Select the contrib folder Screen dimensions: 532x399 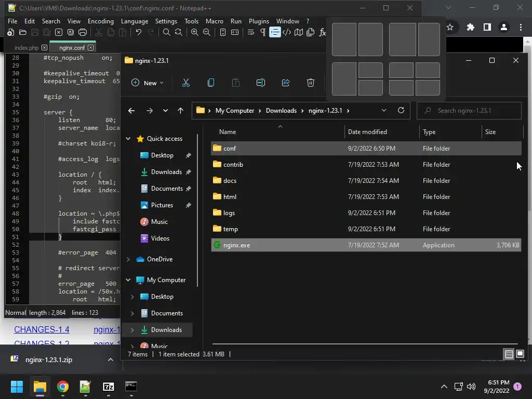pyautogui.click(x=366, y=165)
